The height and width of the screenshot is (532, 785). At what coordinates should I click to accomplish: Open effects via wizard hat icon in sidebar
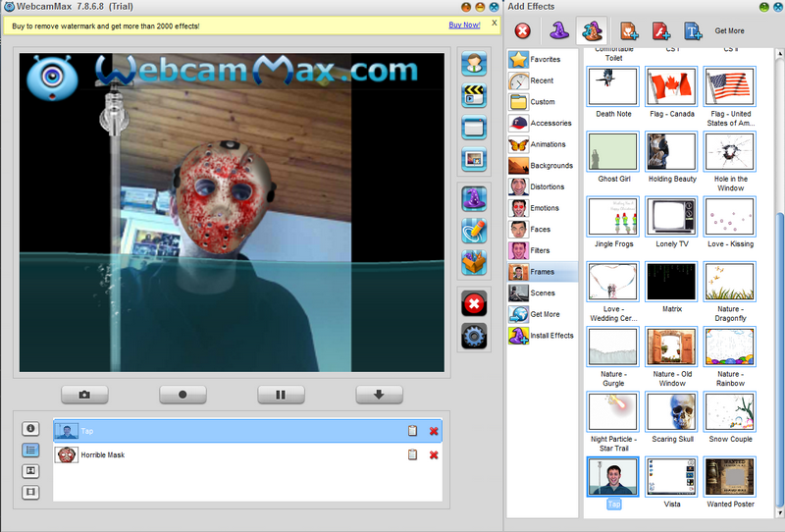point(474,199)
